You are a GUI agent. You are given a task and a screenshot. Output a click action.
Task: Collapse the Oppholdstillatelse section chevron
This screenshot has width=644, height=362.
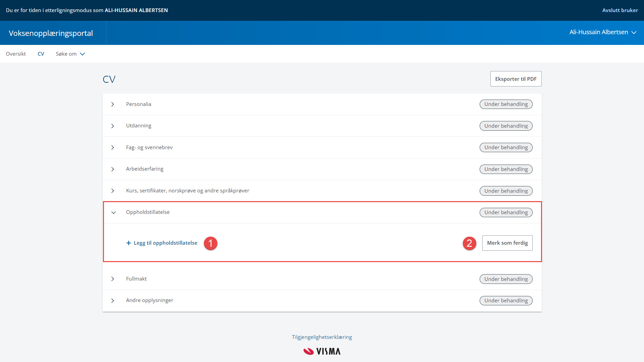(114, 213)
